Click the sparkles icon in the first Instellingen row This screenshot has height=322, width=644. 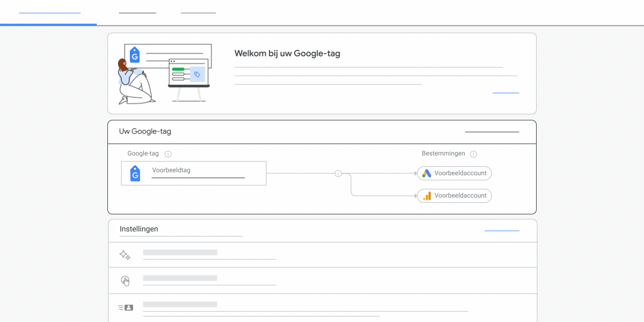click(125, 254)
